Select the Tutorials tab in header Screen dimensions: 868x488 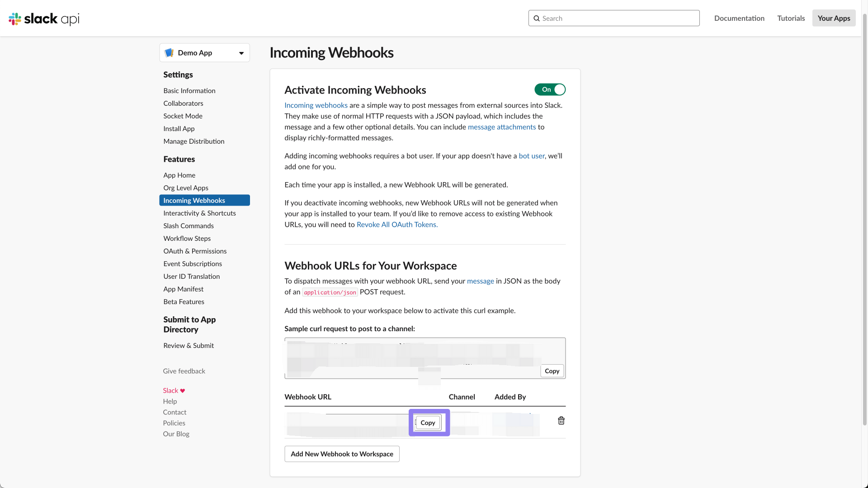pyautogui.click(x=791, y=18)
